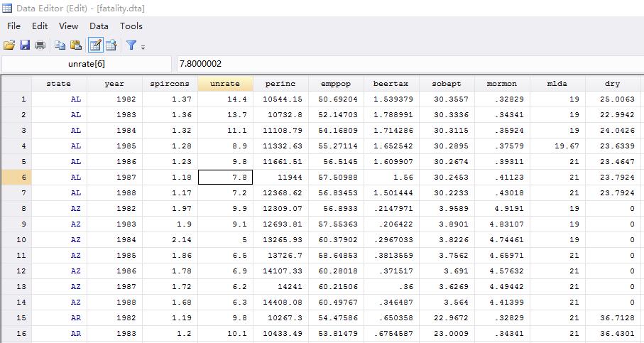Open the Data menu
Screen dimensions: 644x343
coord(99,26)
